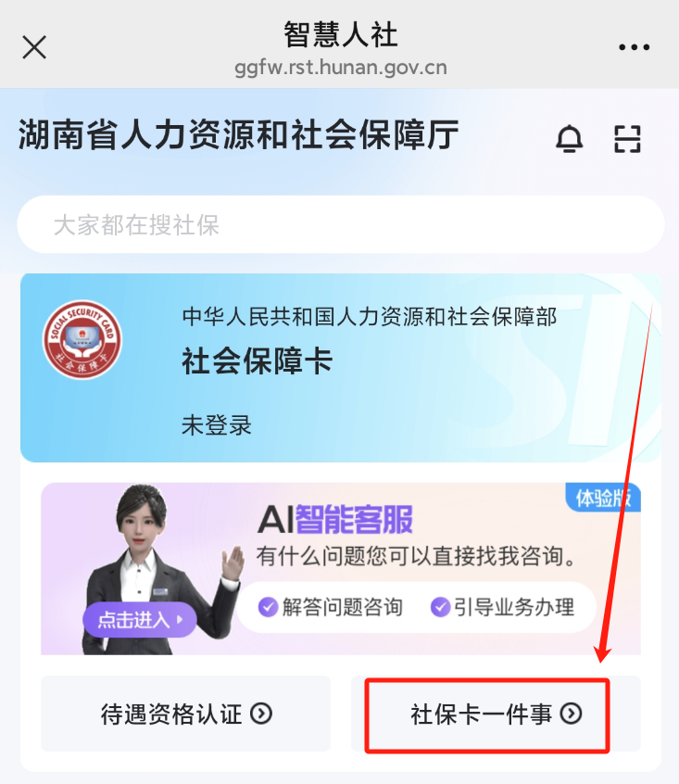
Task: Open the 社会保障卡 card banner
Action: pyautogui.click(x=341, y=368)
